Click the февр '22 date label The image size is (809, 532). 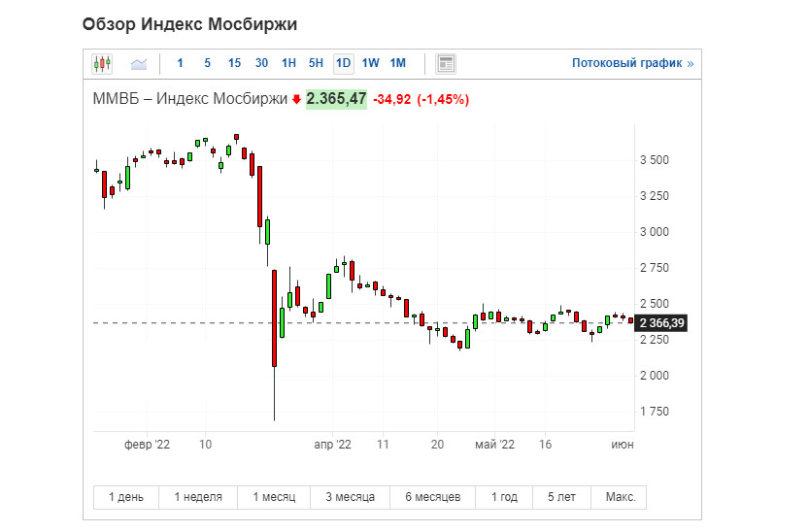[147, 445]
